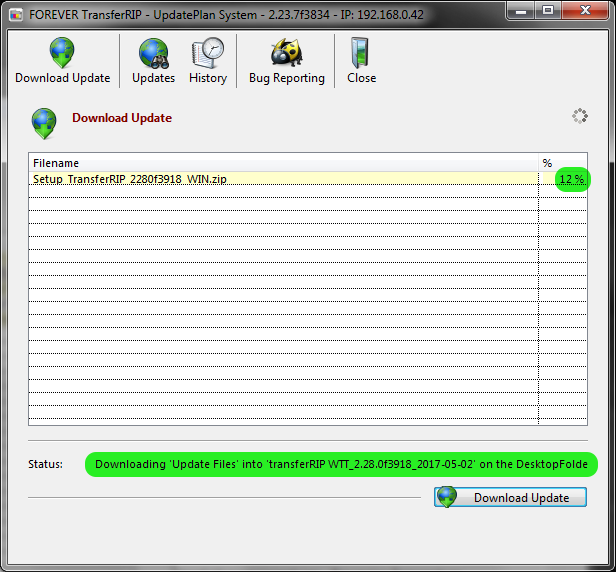Click the globe icon beside Download Update heading
The image size is (616, 572).
[x=44, y=123]
